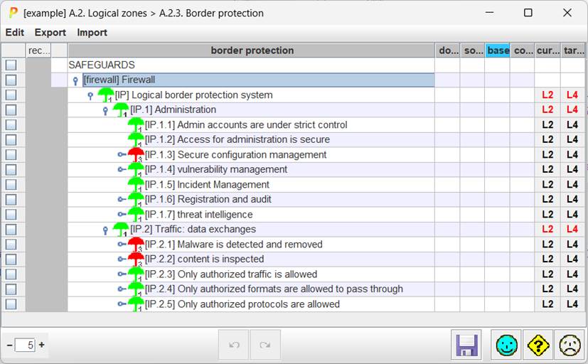Click the umbrella icon of [IP.2.4] Only authorized formats
Image resolution: width=588 pixels, height=364 pixels.
136,289
